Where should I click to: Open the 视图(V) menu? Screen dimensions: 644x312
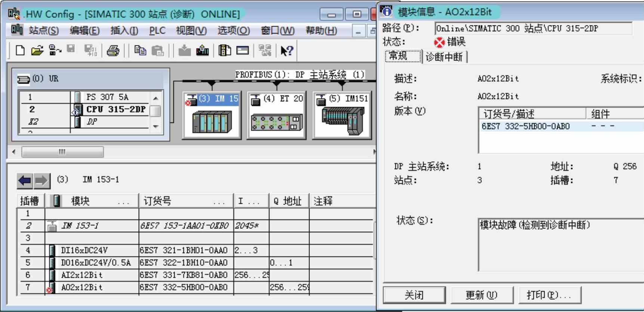pyautogui.click(x=191, y=31)
